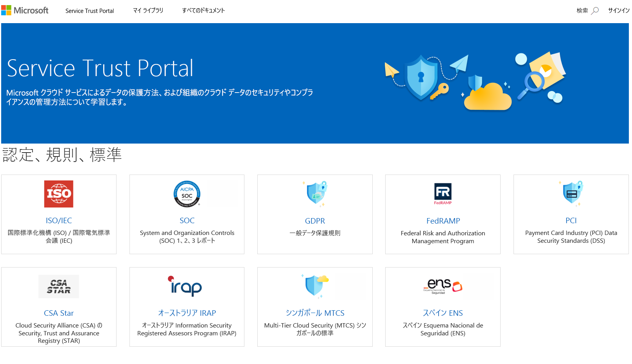Click the MTCS shield cloud icon
This screenshot has height=364, width=632.
coord(315,286)
